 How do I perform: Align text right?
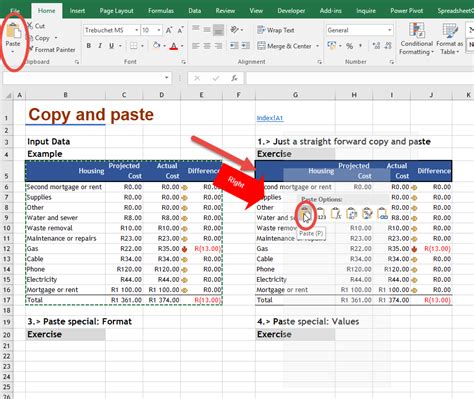[x=218, y=46]
